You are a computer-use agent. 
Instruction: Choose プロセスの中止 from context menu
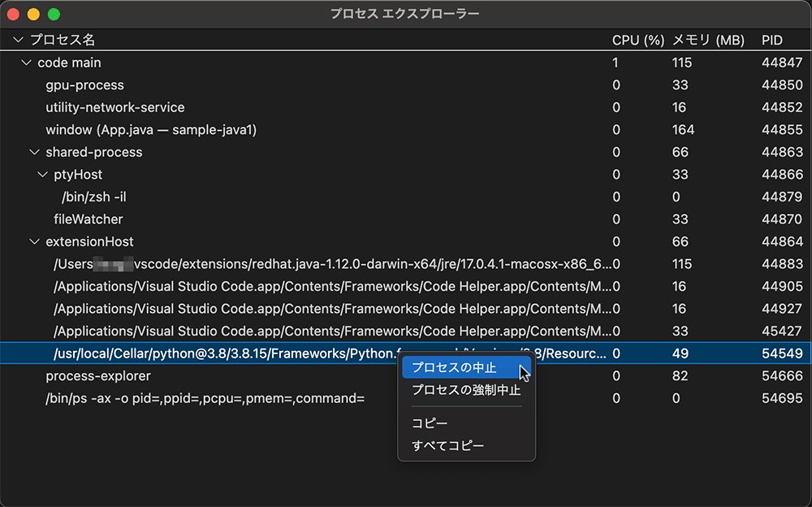coord(454,367)
